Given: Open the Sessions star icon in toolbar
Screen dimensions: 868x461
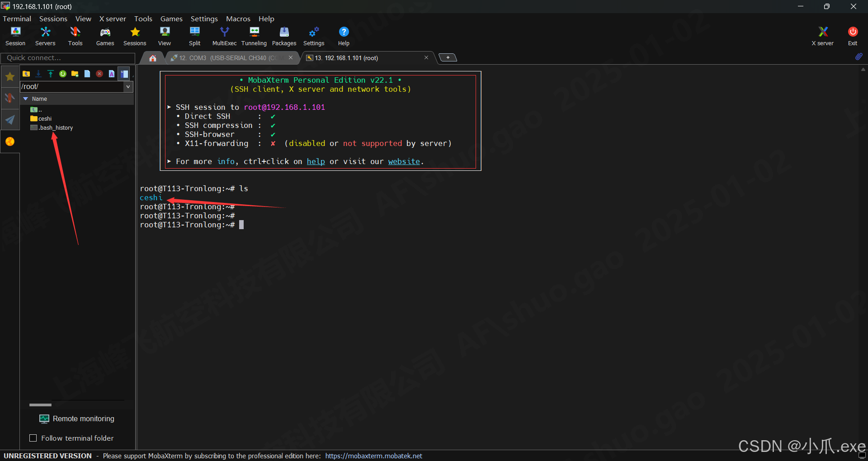Looking at the screenshot, I should coord(135,36).
